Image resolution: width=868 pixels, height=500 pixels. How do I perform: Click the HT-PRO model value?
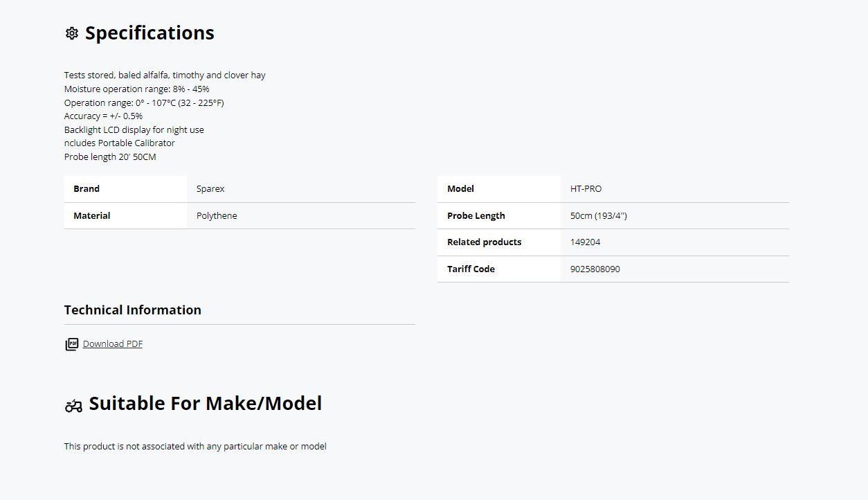click(x=586, y=189)
